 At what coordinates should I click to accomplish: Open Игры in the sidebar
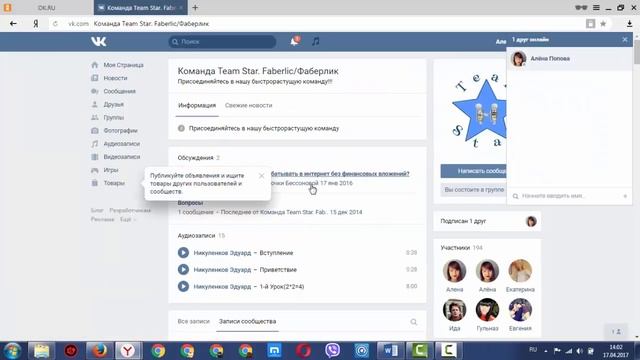[111, 169]
